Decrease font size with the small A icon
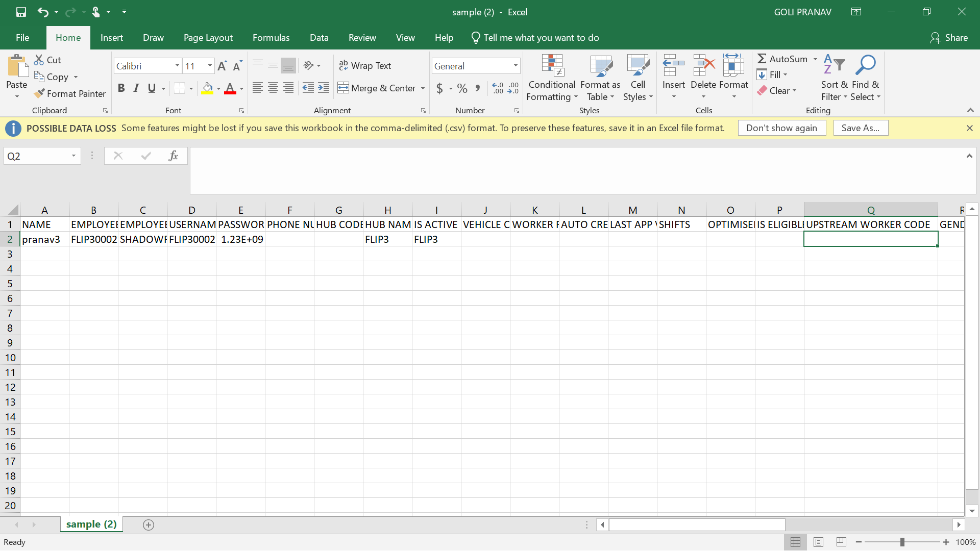This screenshot has width=980, height=551. pos(237,66)
